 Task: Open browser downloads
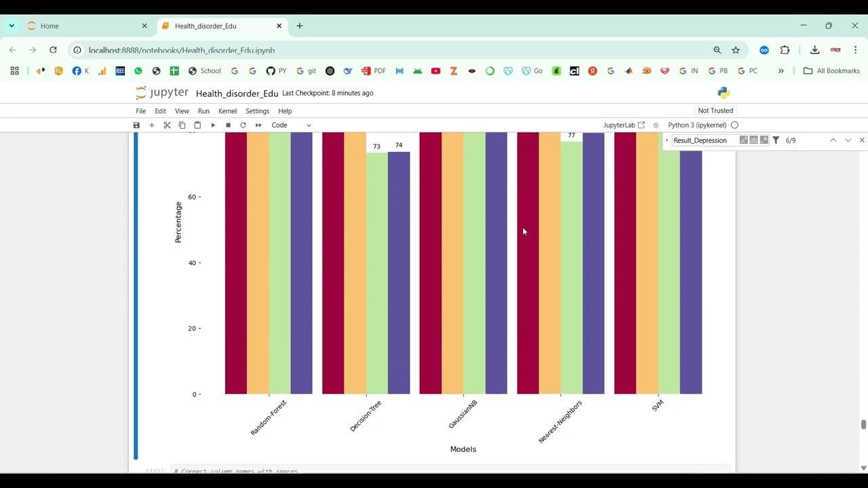(814, 50)
